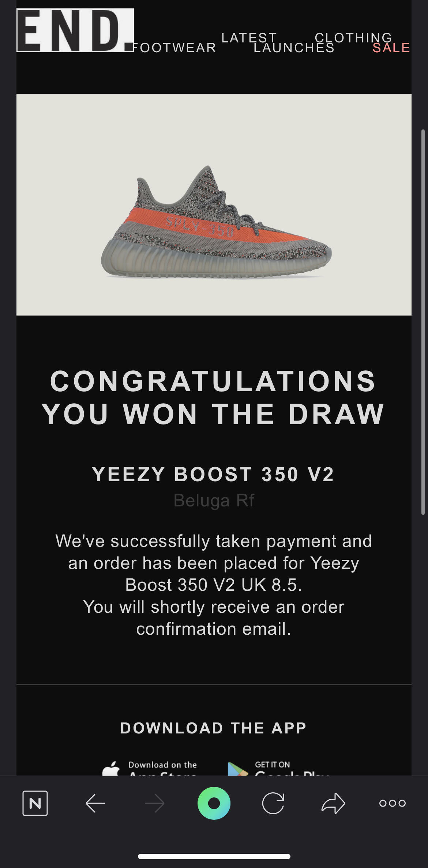428x868 pixels.
Task: Open the FOOTWEAR navigation item
Action: coord(174,48)
